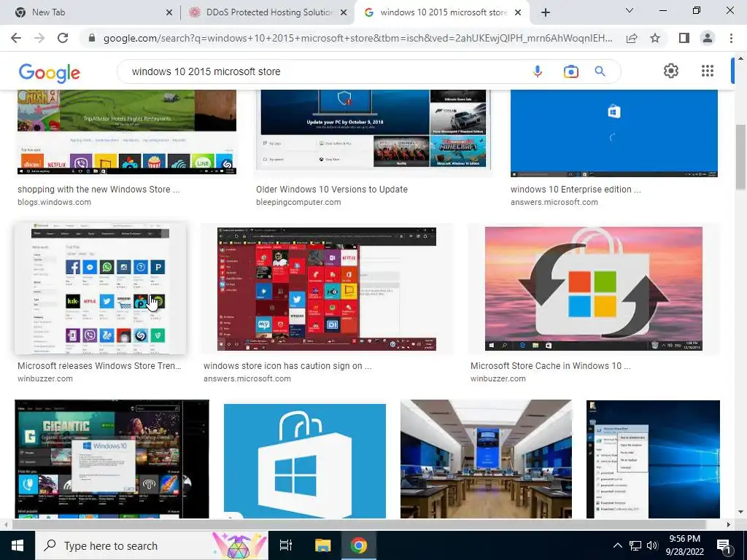This screenshot has width=747, height=560.
Task: Click the Google search magnifier button
Action: click(600, 71)
